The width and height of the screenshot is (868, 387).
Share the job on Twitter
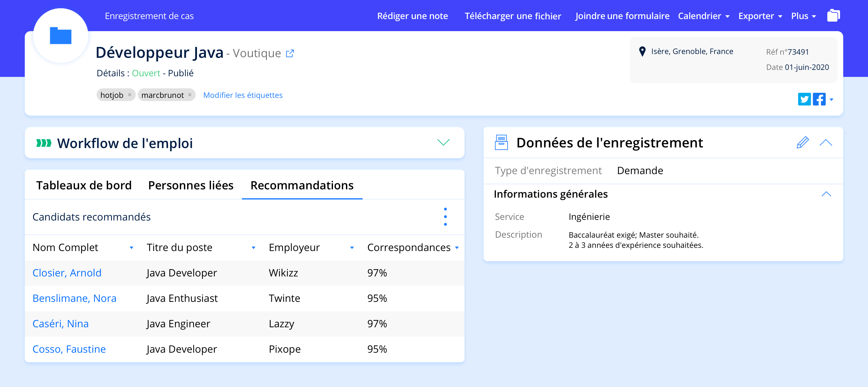pyautogui.click(x=804, y=99)
